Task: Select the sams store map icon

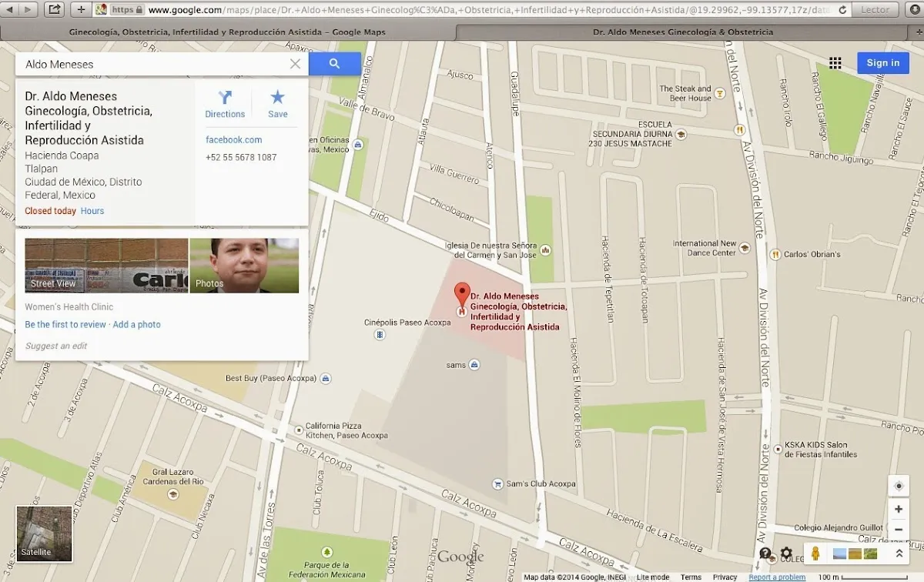Action: tap(475, 364)
